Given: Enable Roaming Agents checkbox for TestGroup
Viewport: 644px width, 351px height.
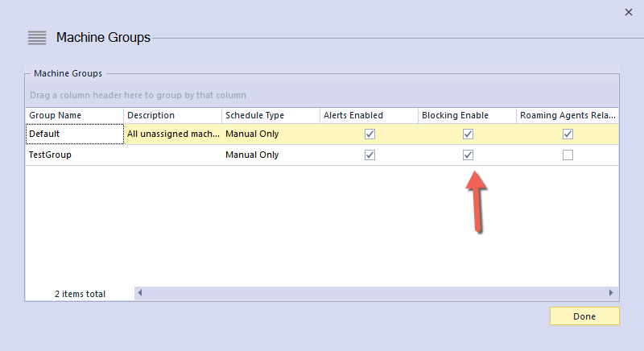Looking at the screenshot, I should coord(568,155).
